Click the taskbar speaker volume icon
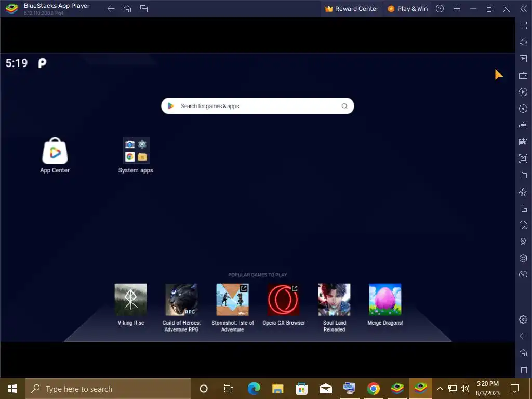 pyautogui.click(x=465, y=389)
